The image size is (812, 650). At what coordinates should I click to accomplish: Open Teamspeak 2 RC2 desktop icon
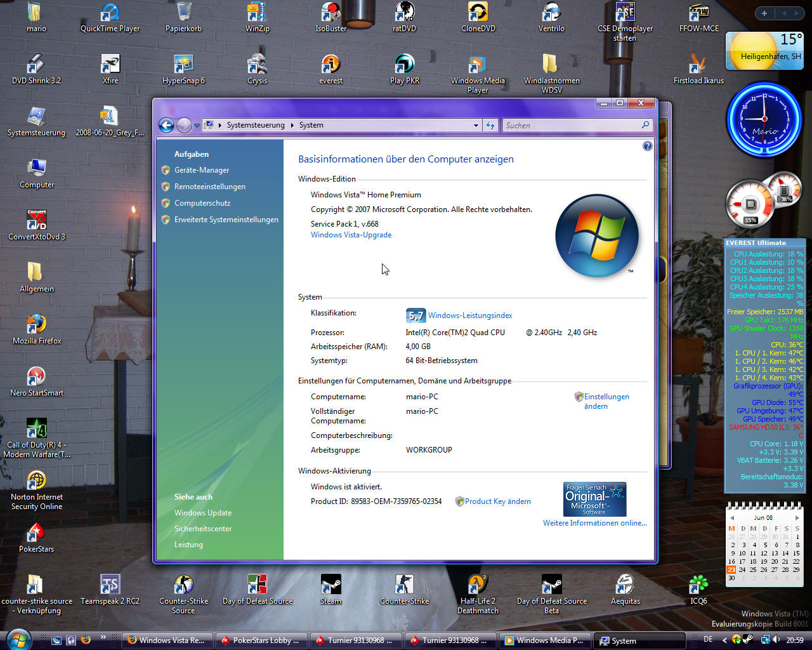tap(110, 590)
